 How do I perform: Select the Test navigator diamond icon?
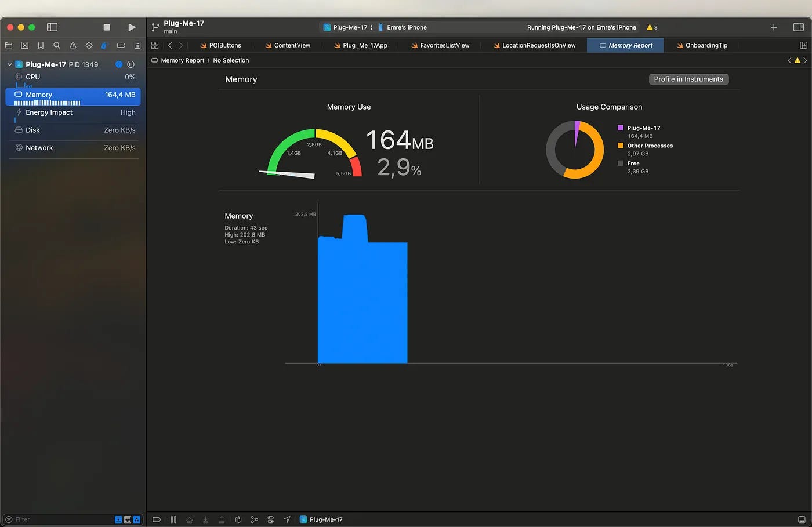[x=89, y=45]
